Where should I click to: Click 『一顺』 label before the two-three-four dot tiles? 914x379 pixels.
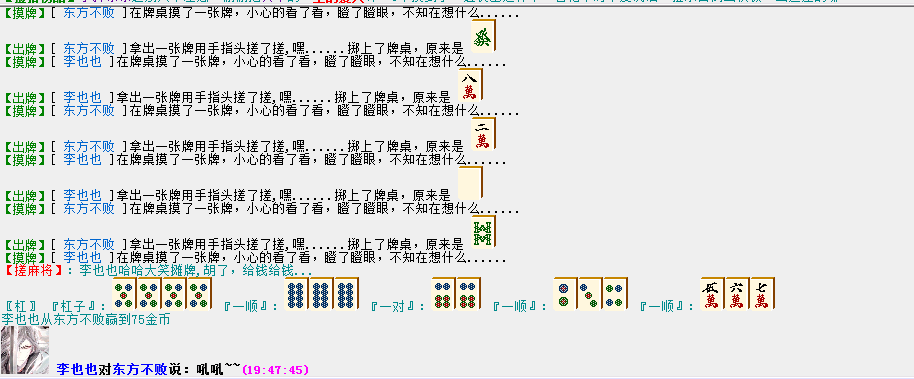click(520, 306)
